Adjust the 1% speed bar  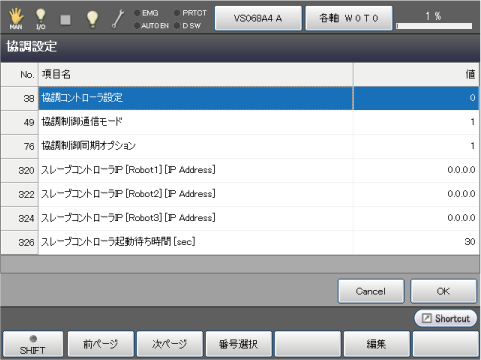coord(434,26)
